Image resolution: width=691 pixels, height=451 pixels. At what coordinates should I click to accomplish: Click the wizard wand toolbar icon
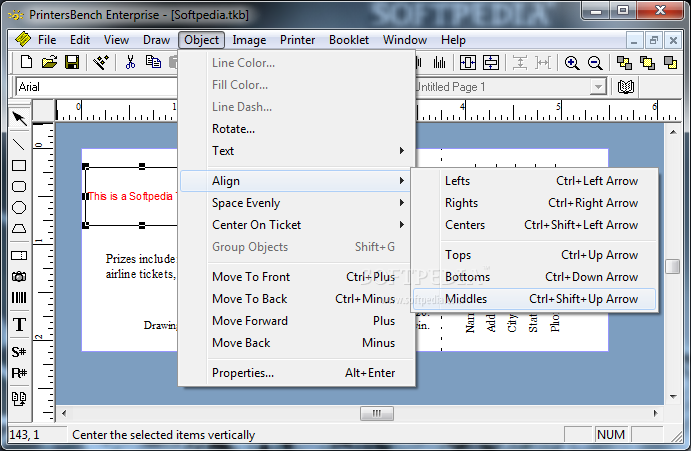[101, 62]
